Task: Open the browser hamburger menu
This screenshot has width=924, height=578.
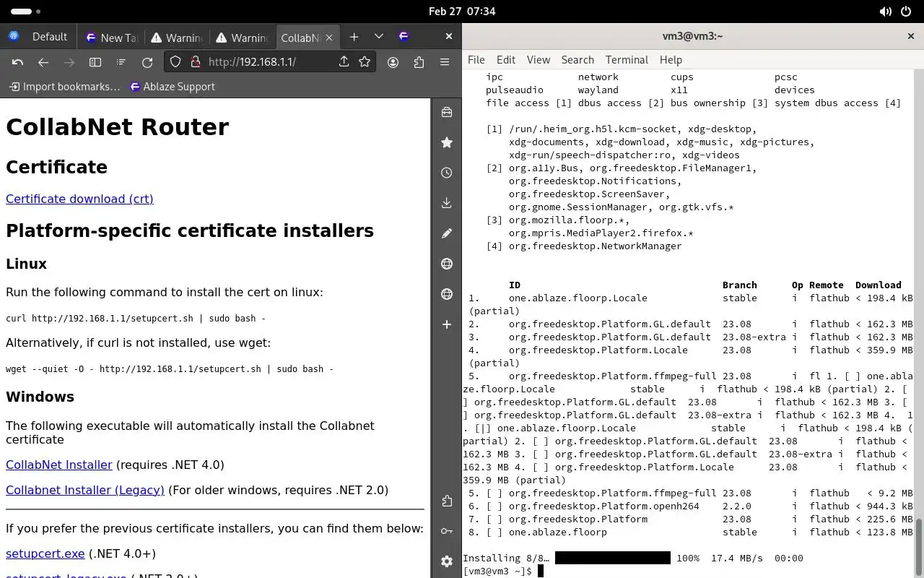Action: pos(445,62)
